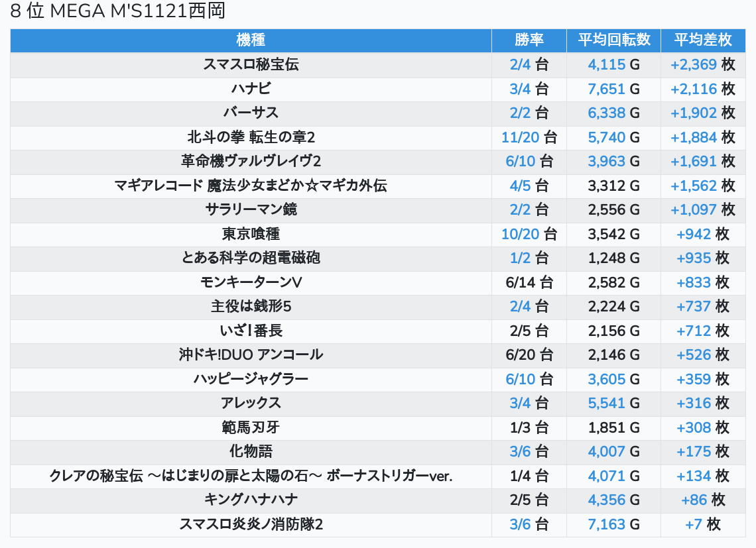Click +935 value for とある科学の超電磁砲
Image resolution: width=756 pixels, height=548 pixels.
(x=693, y=258)
